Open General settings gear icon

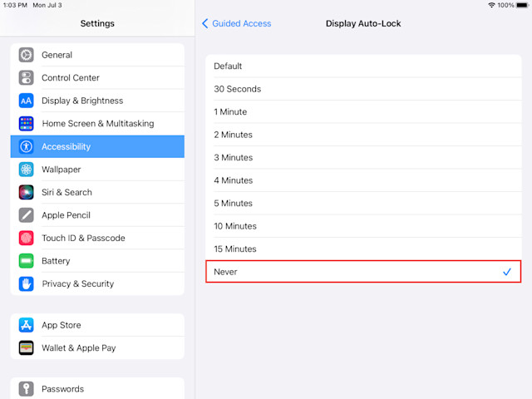(26, 55)
